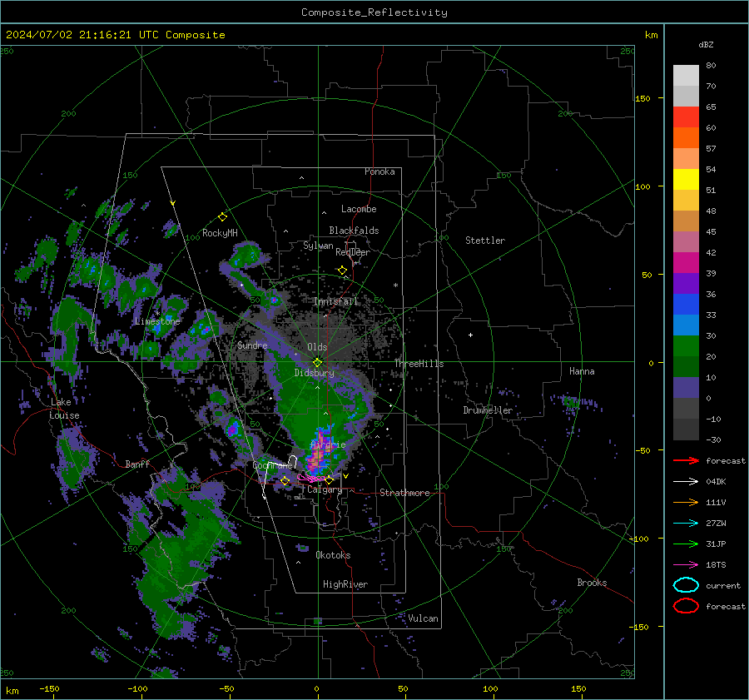The image size is (749, 700).
Task: Click the HighRiver city label
Action: coord(345,584)
